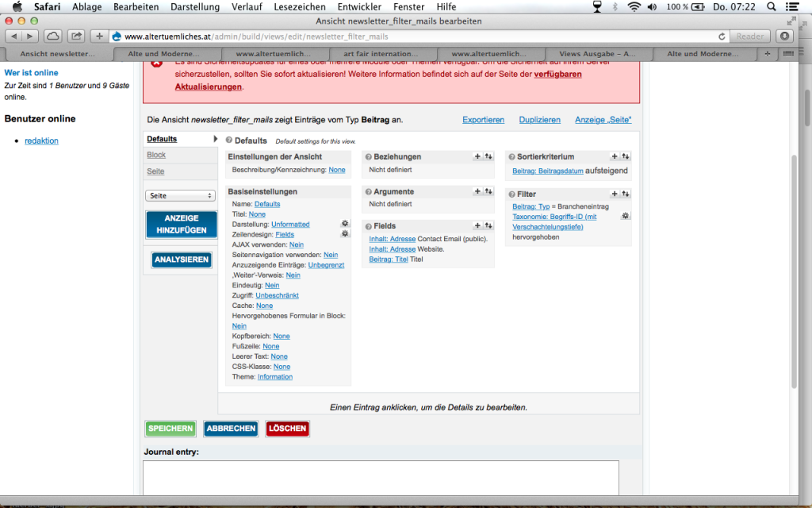Screen dimensions: 812x508
Task: Open gear settings for Darstellung Unformatted
Action: click(345, 224)
